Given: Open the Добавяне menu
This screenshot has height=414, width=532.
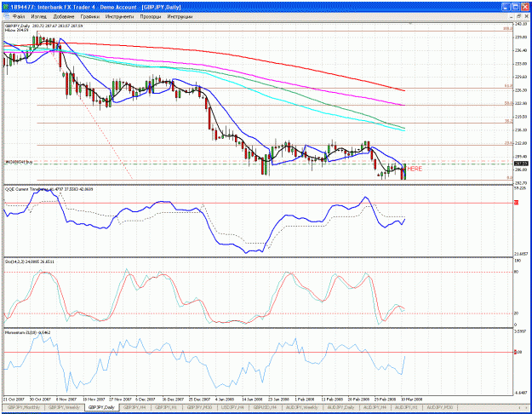Looking at the screenshot, I should click(64, 16).
